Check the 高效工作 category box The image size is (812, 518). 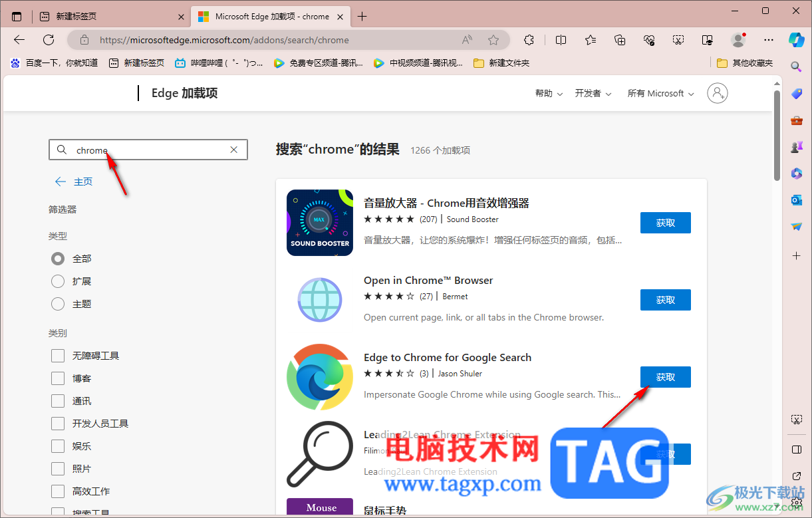[x=58, y=491]
